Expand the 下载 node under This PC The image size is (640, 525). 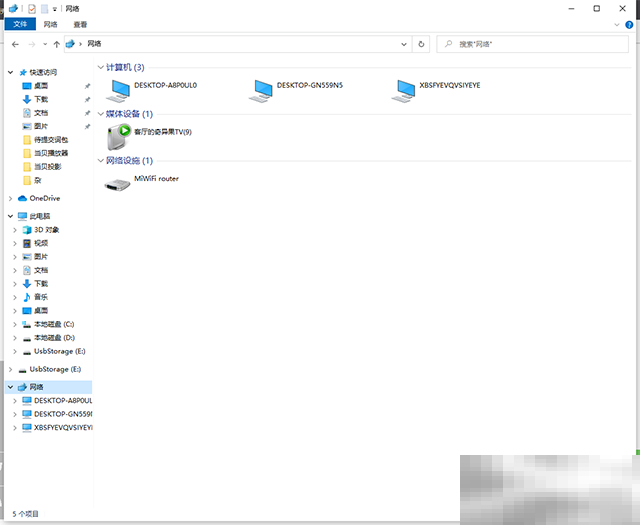pyautogui.click(x=15, y=284)
